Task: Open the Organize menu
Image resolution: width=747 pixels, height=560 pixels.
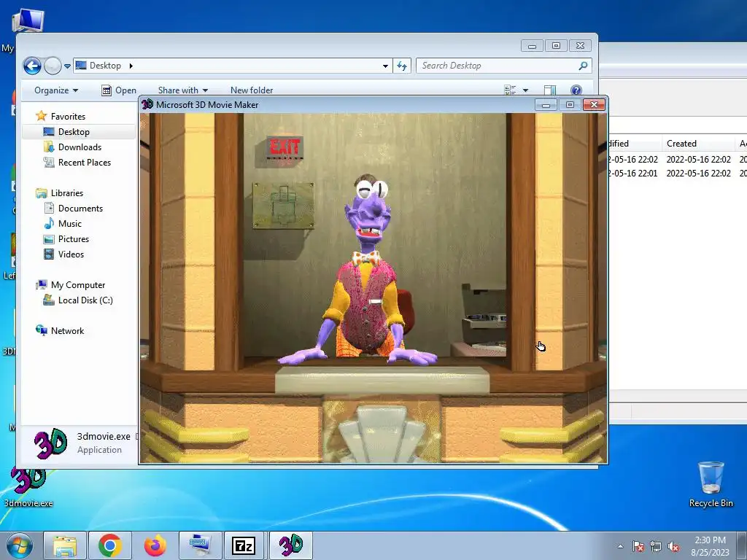Action: [56, 90]
